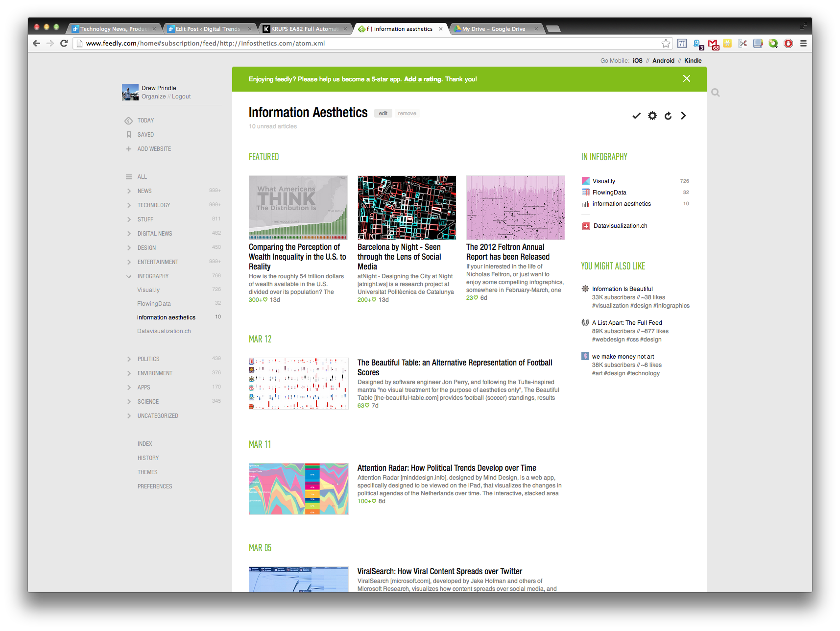Collapse the Infography category

click(129, 276)
